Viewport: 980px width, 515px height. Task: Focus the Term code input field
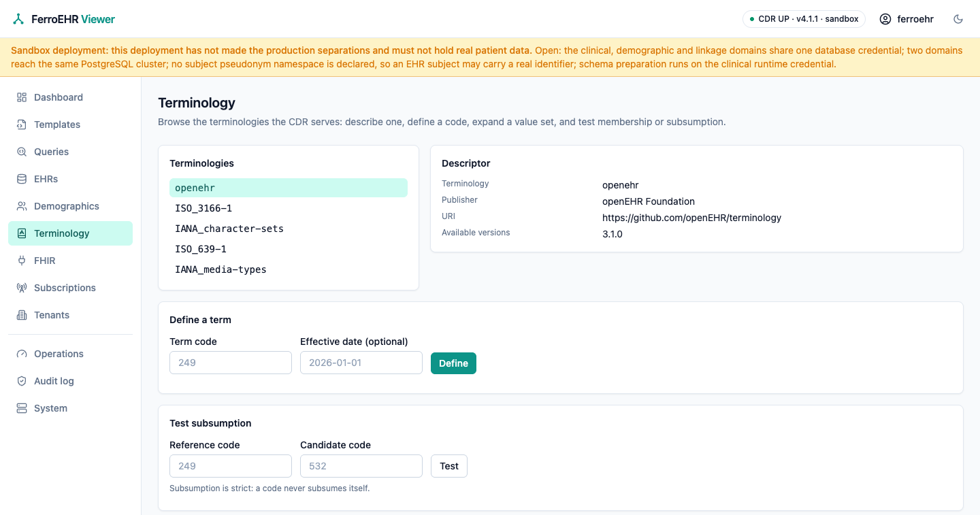tap(231, 363)
